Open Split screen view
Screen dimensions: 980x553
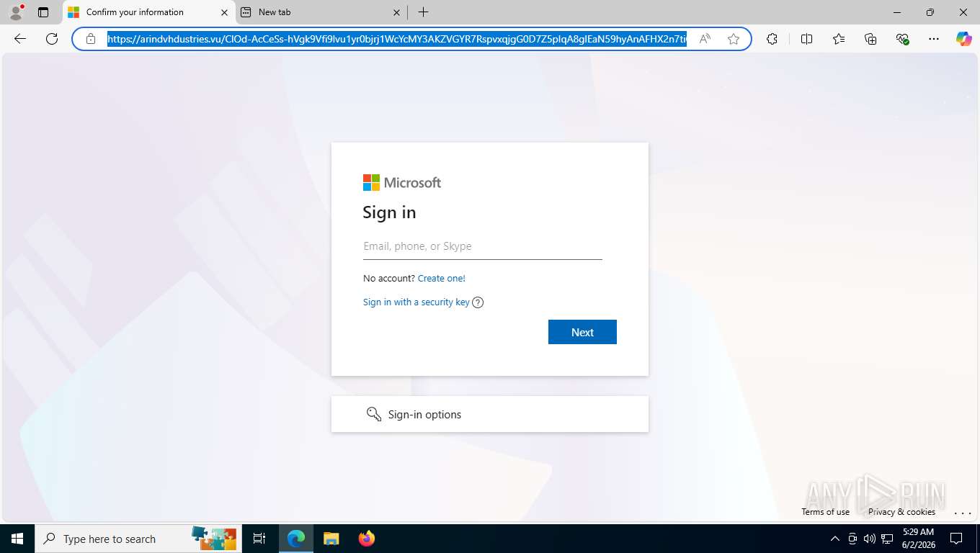click(806, 39)
